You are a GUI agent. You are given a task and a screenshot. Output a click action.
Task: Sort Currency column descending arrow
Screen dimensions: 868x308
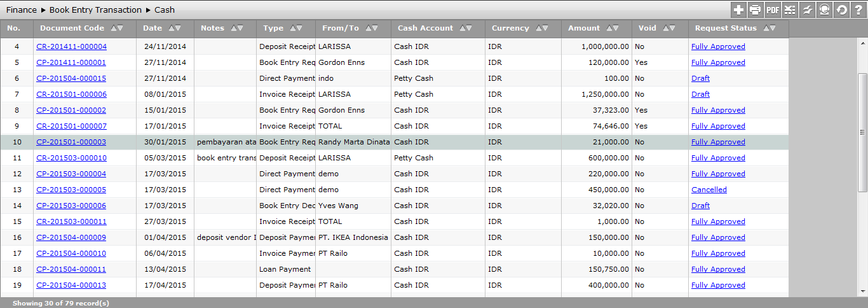coord(545,28)
